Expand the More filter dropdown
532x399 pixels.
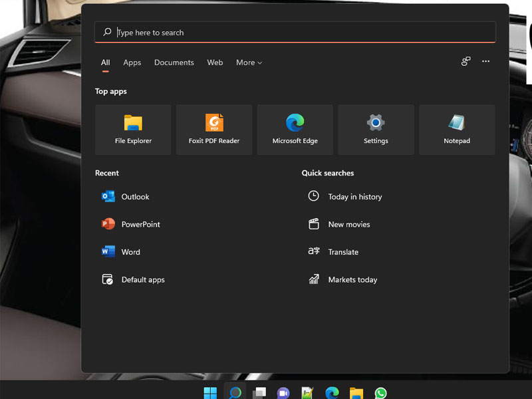[x=249, y=63]
